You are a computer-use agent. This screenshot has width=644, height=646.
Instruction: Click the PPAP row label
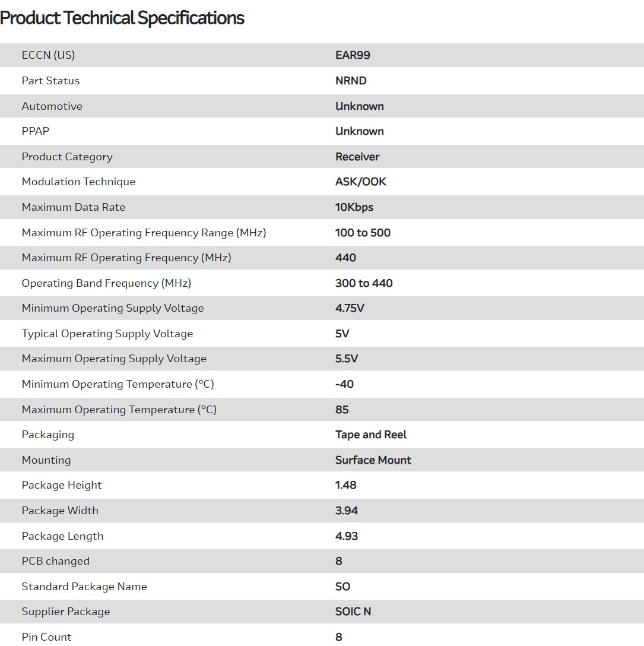pos(36,131)
